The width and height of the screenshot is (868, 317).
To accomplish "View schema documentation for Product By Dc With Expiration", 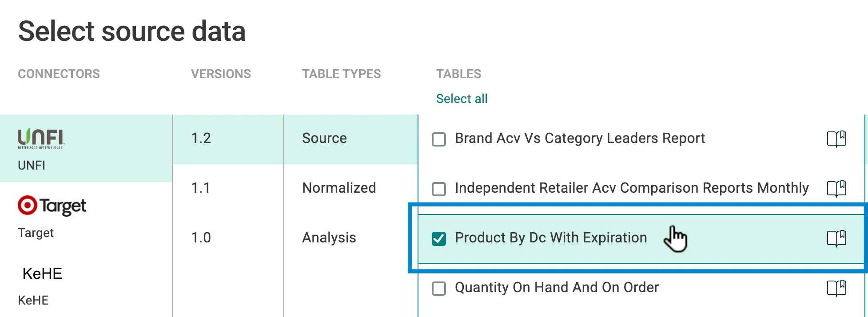I will pos(837,238).
